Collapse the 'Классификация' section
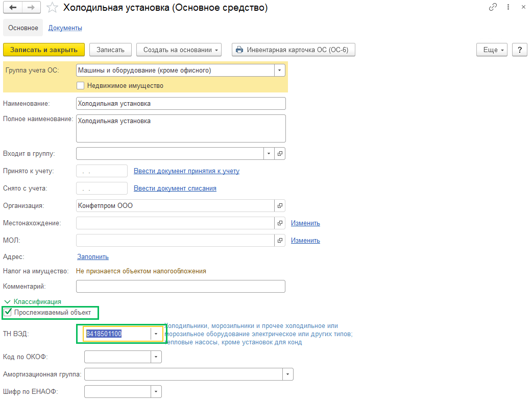Viewport: 532px width, 400px height. 33,301
